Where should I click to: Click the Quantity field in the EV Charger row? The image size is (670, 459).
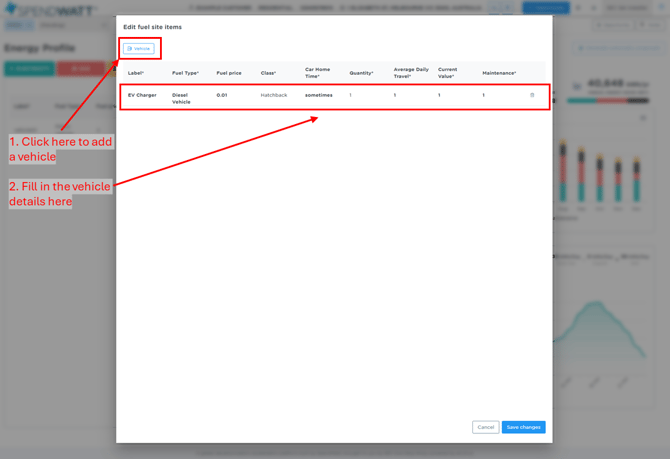[x=351, y=95]
